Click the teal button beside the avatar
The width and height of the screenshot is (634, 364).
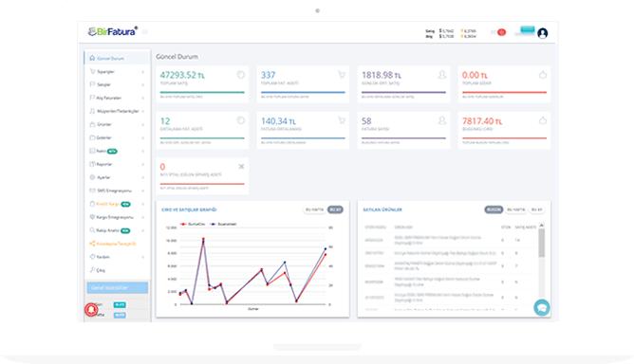click(528, 30)
